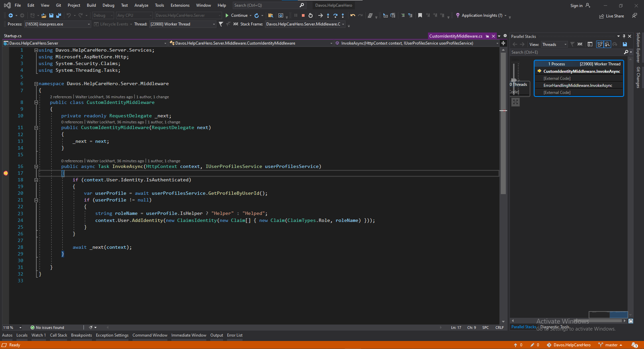Click the Open File folder icon
This screenshot has width=644, height=349.
point(44,15)
